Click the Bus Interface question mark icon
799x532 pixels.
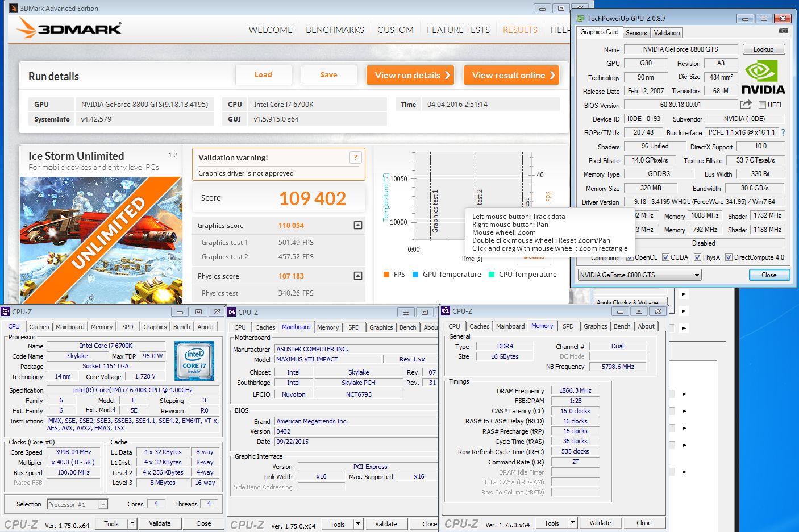tap(783, 132)
